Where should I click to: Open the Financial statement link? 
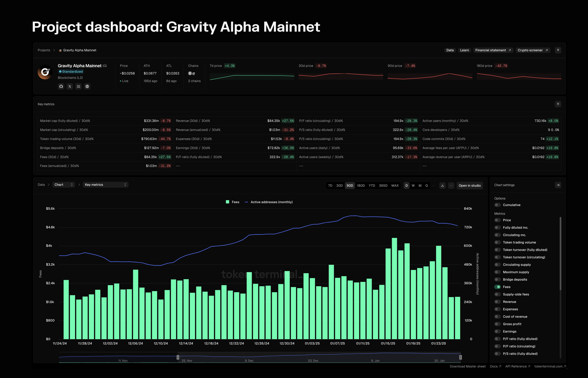(x=493, y=50)
